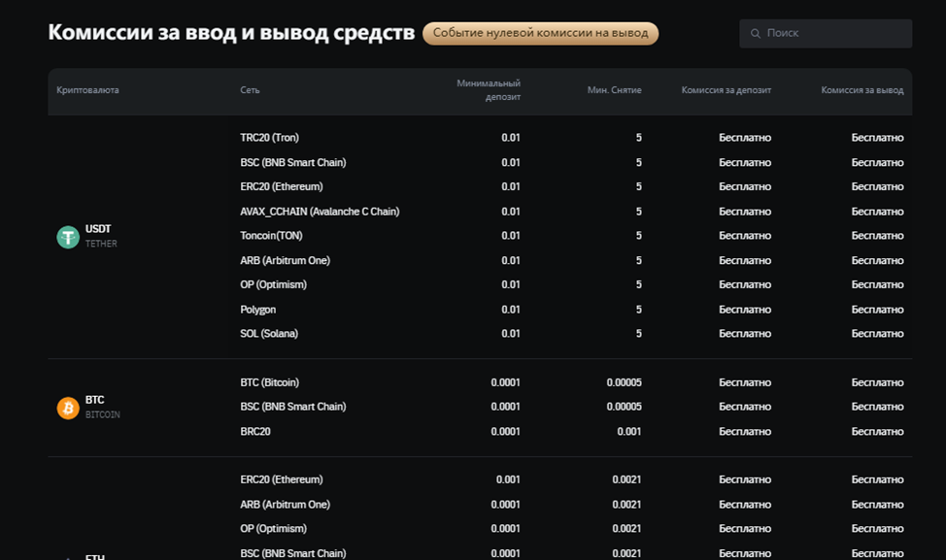Viewport: 946px width, 560px height.
Task: Click the USDT Tether coin icon
Action: click(x=68, y=237)
